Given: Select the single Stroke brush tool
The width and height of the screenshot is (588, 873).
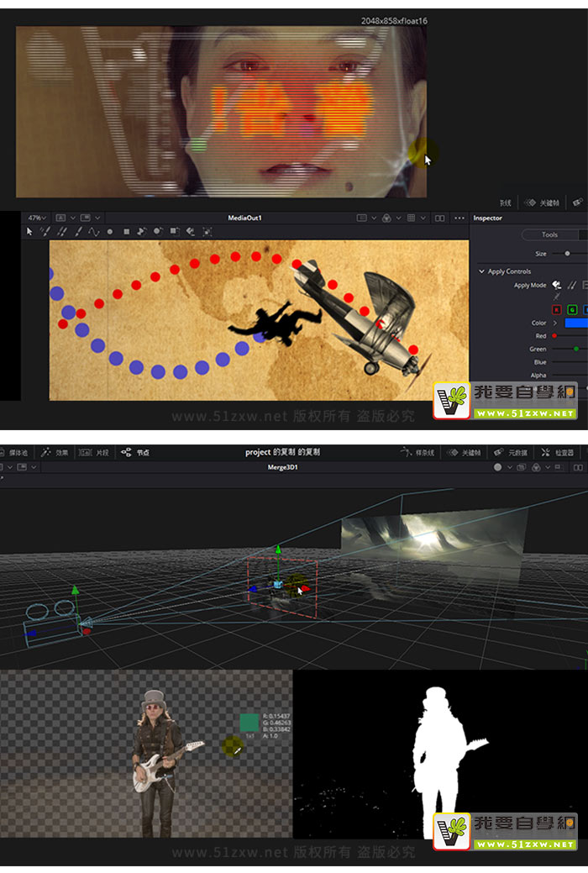Looking at the screenshot, I should (x=78, y=232).
